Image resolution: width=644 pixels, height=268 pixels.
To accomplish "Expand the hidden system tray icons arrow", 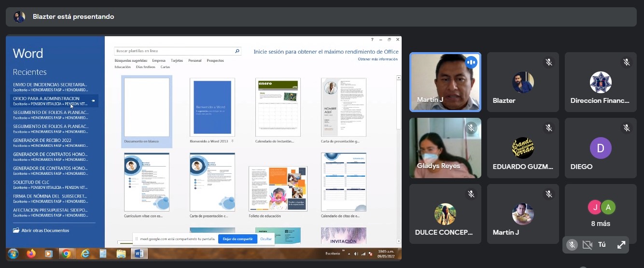I will pos(350,254).
